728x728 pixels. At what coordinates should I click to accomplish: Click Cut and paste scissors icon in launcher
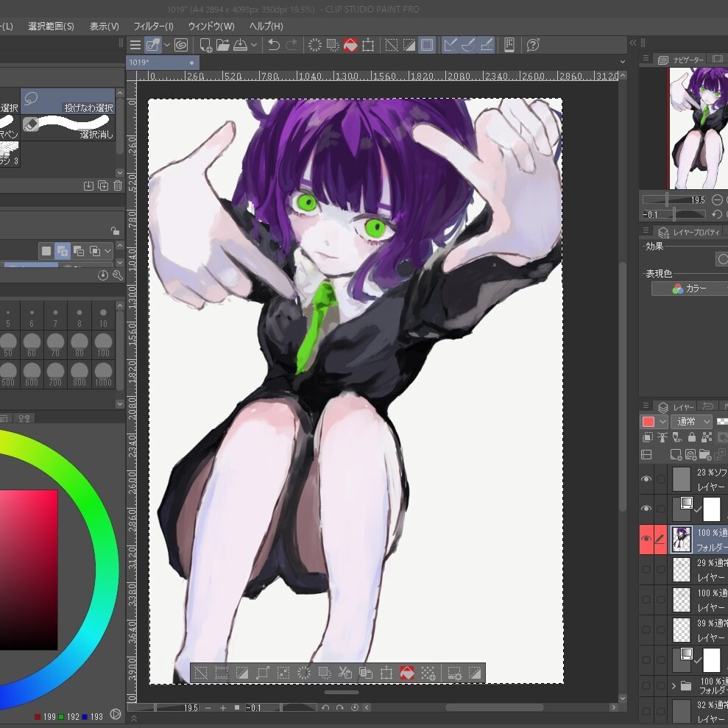tap(345, 673)
